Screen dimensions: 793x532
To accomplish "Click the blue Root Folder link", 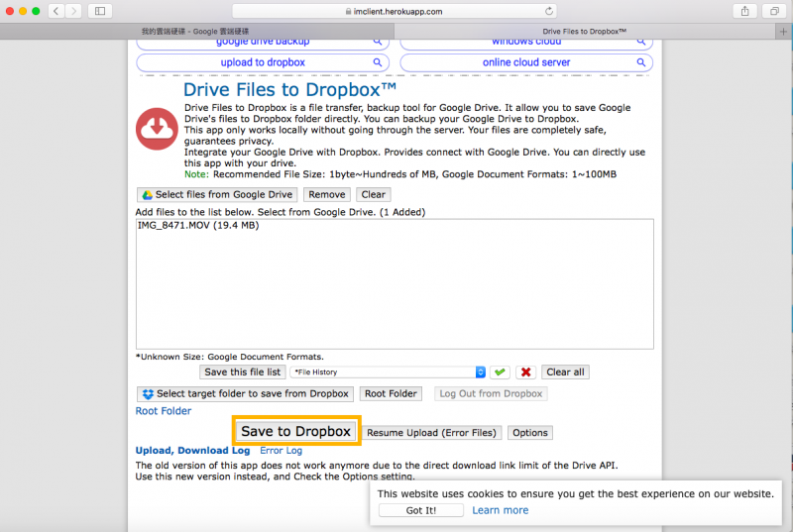I will (x=164, y=411).
